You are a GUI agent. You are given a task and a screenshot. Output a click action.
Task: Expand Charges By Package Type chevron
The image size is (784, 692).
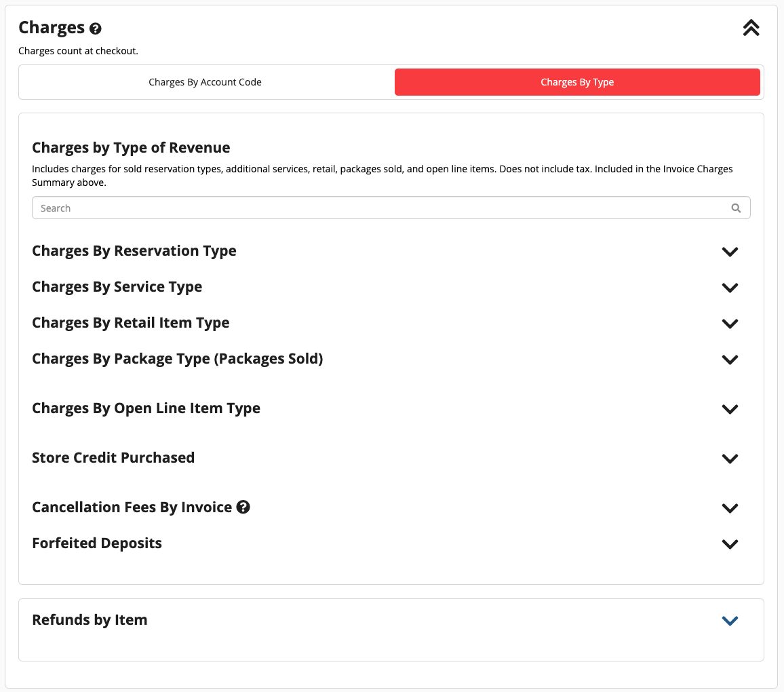730,360
